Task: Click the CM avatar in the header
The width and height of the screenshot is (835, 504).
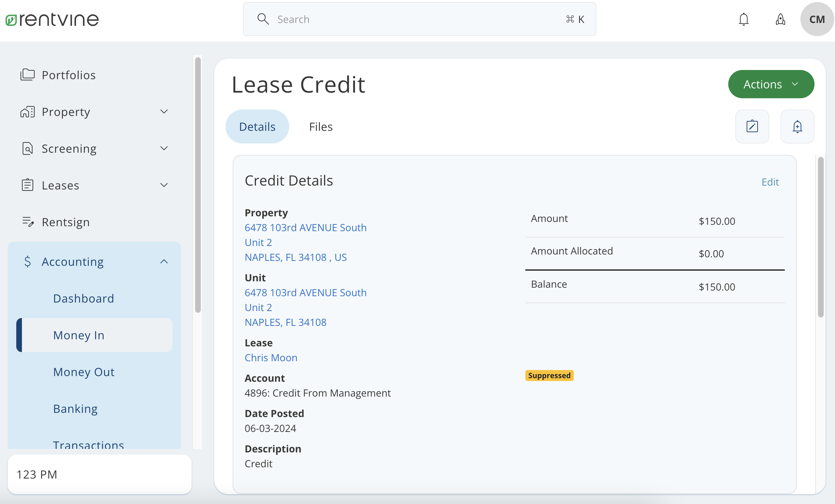Action: 817,19
